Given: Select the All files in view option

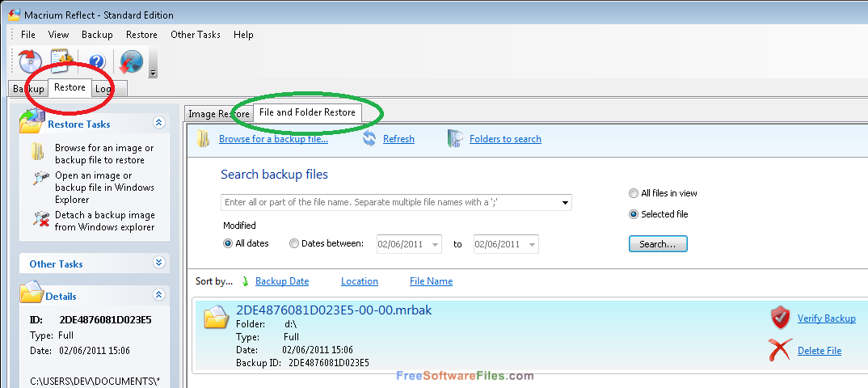Looking at the screenshot, I should (634, 194).
